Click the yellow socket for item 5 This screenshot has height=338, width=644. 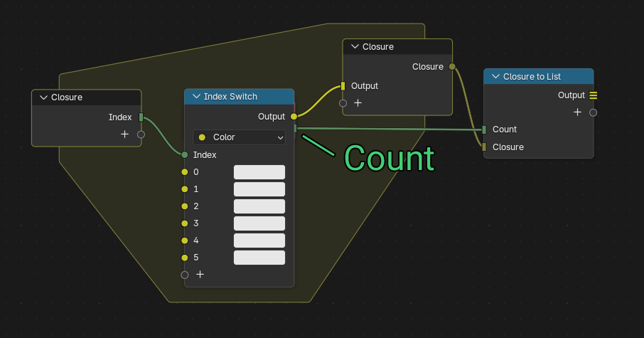pos(185,258)
